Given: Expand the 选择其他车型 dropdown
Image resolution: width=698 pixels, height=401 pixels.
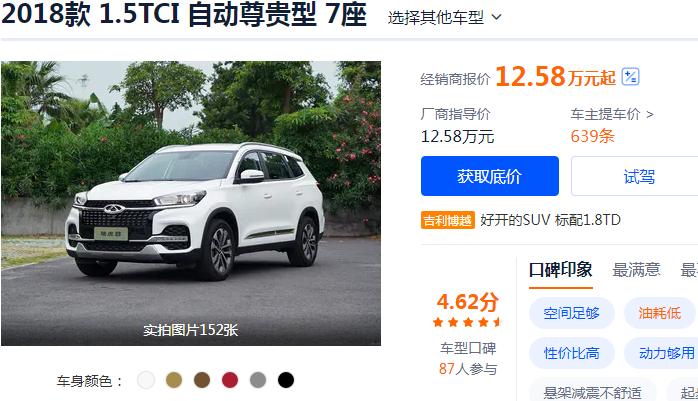Looking at the screenshot, I should (445, 17).
